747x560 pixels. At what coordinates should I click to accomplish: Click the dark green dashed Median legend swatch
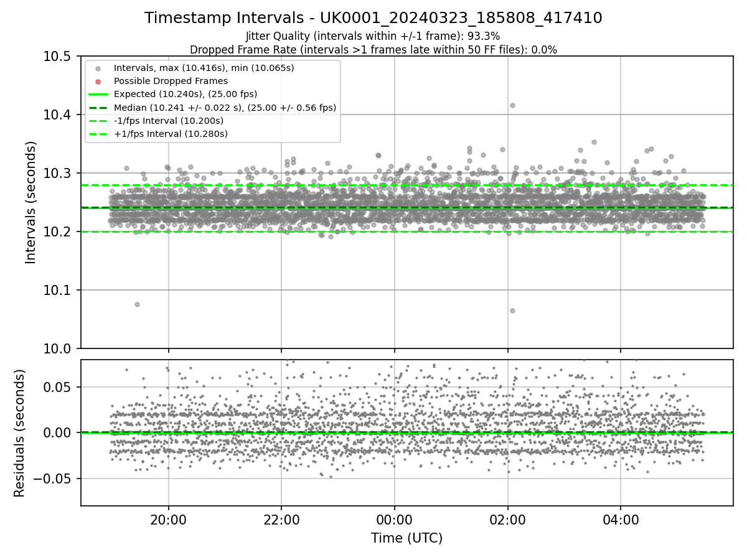click(98, 108)
